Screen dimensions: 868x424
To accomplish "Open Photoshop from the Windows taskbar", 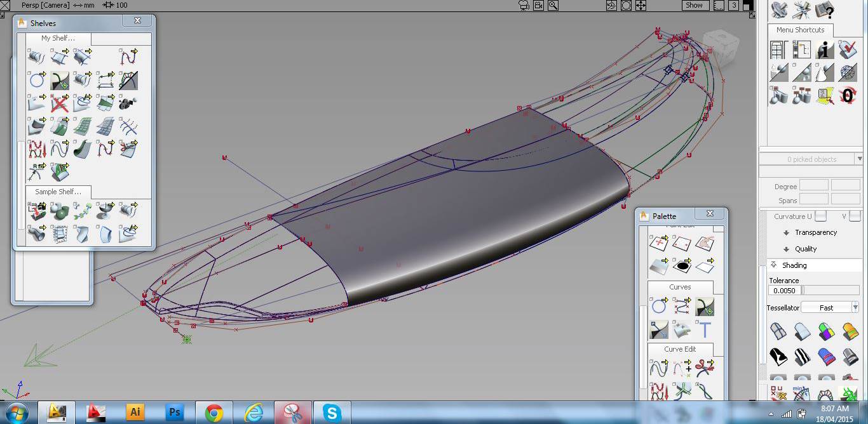I will tap(174, 413).
